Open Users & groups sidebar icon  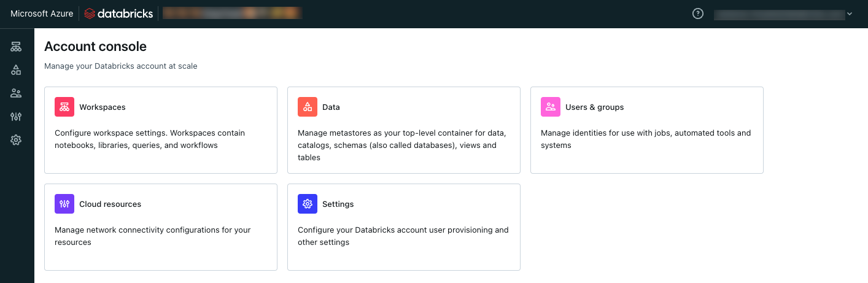tap(16, 93)
